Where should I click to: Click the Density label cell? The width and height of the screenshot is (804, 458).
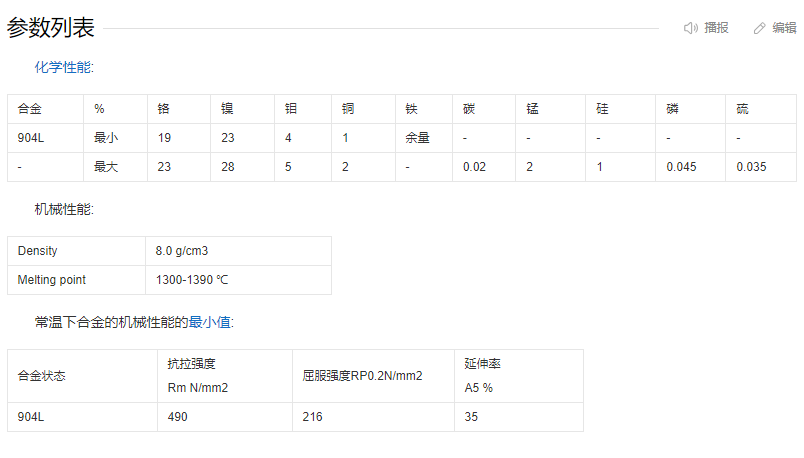click(x=76, y=251)
